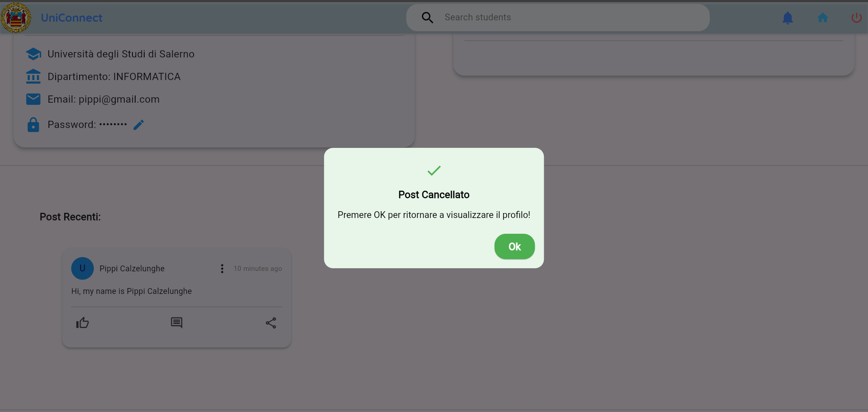Click the search magnifier icon
Screen dimensions: 868x412
(427, 18)
